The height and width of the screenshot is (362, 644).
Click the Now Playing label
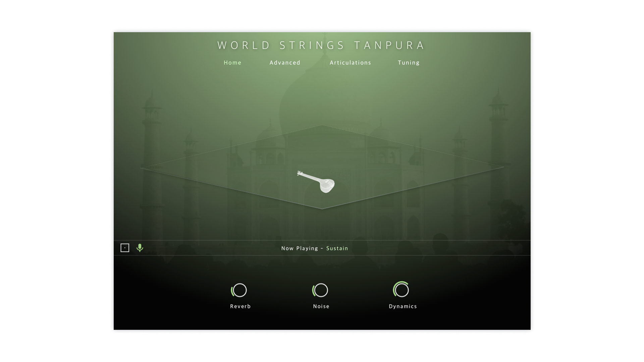click(x=300, y=248)
